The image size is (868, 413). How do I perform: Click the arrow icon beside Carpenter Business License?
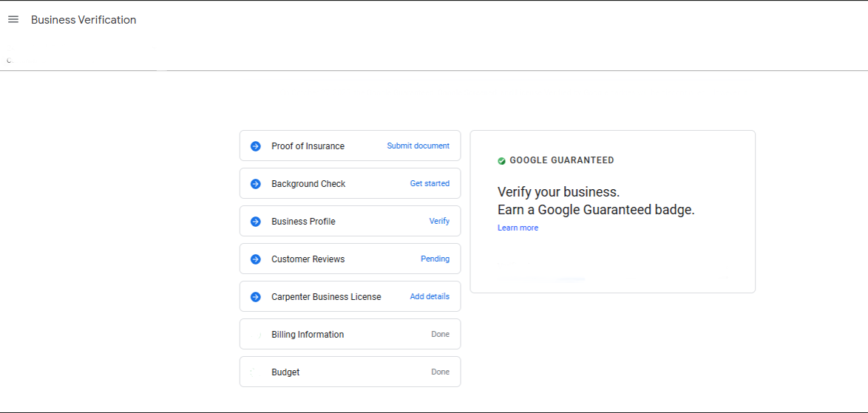(256, 297)
